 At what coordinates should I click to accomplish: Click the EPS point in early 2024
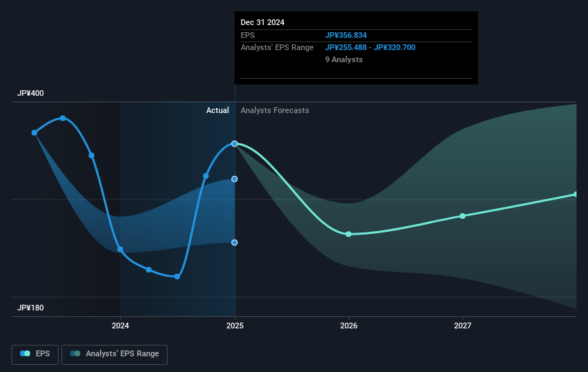click(x=149, y=270)
